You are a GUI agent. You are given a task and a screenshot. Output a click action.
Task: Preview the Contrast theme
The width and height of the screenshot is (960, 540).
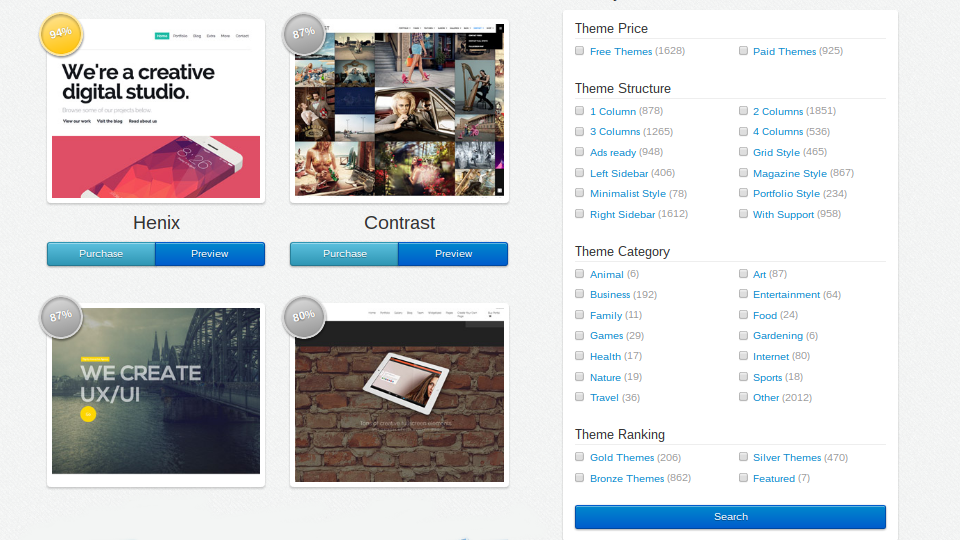click(453, 254)
